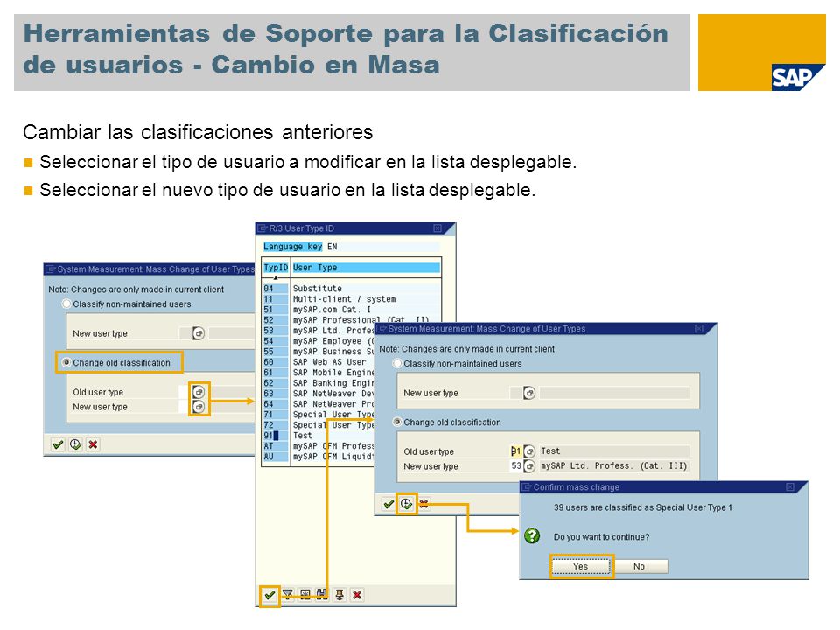The height and width of the screenshot is (630, 840).
Task: Click the TypID column header
Action: tap(276, 268)
